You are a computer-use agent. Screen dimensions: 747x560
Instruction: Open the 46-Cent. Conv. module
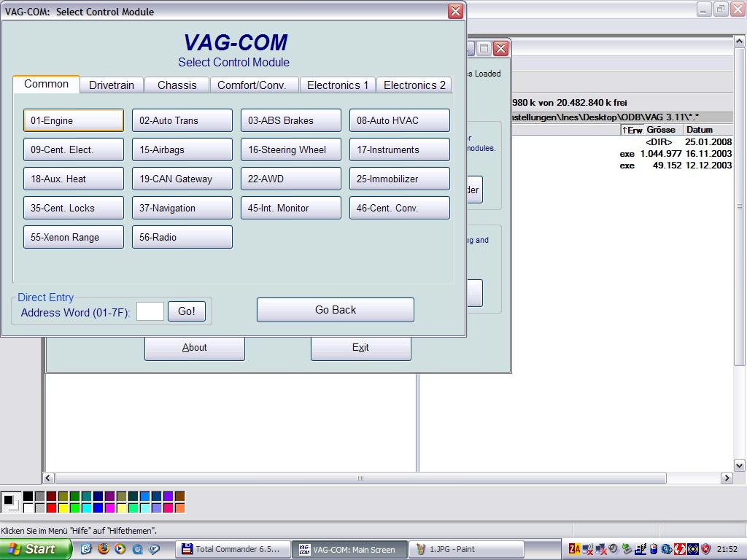click(x=399, y=208)
